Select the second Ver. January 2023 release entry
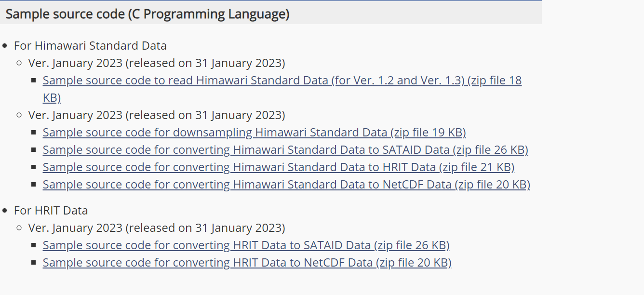Image resolution: width=644 pixels, height=295 pixels. tap(157, 115)
